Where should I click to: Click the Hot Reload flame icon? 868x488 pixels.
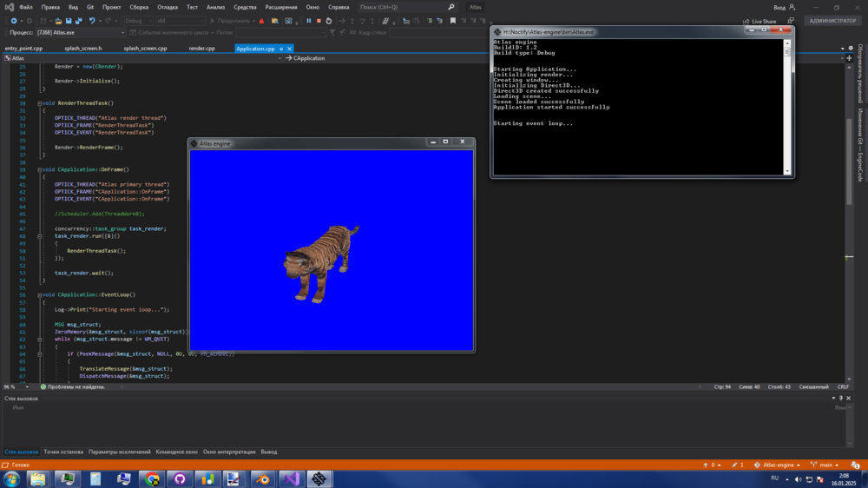(261, 21)
